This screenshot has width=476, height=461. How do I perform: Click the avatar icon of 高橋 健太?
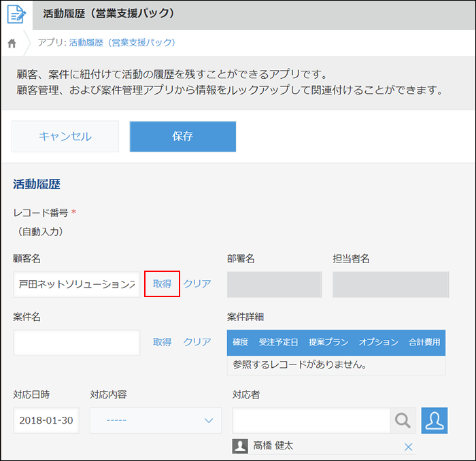tap(240, 446)
